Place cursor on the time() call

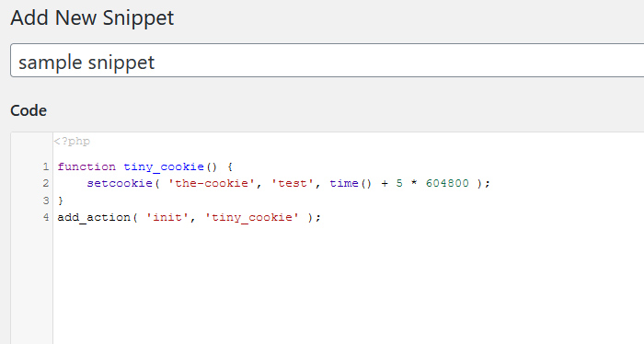(351, 183)
